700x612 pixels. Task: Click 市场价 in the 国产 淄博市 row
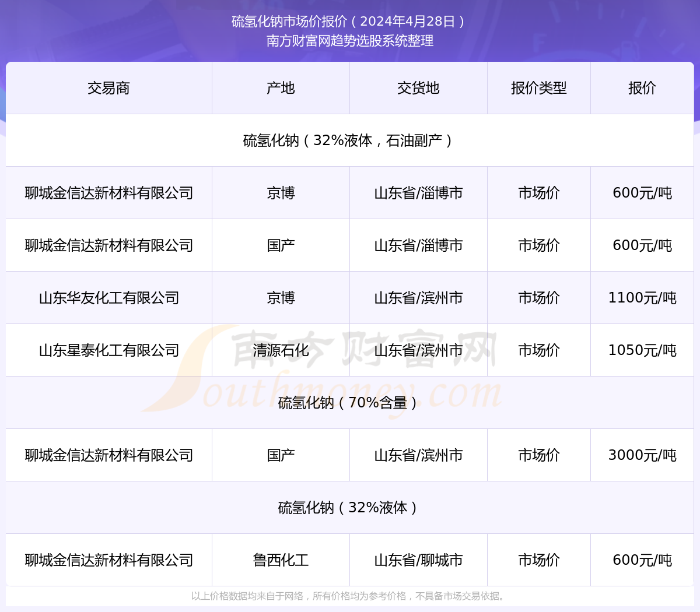coord(539,245)
